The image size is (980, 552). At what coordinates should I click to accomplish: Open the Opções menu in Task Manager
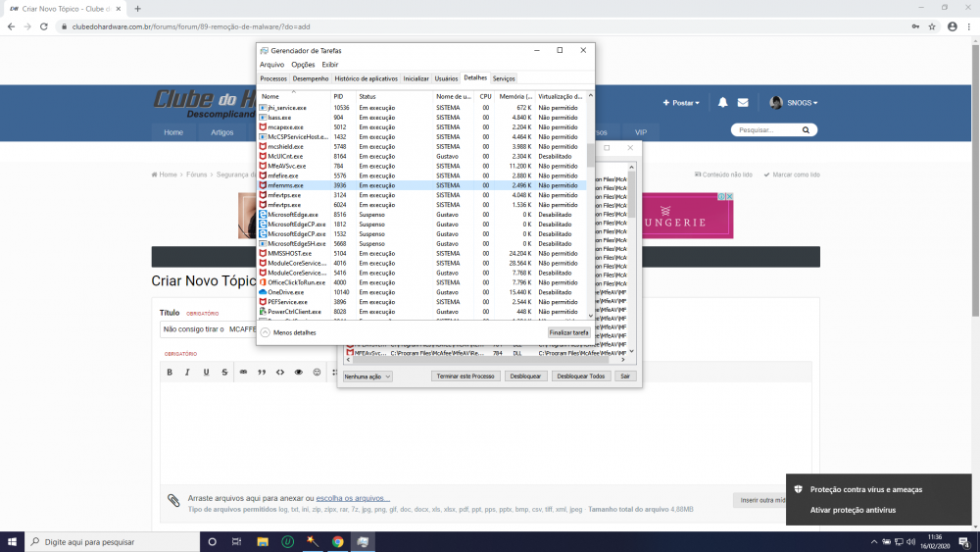point(303,65)
